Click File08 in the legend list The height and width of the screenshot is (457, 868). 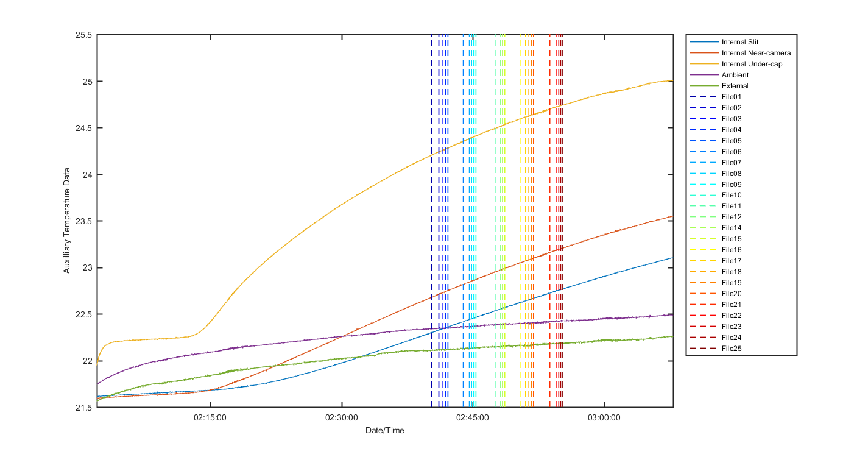pyautogui.click(x=732, y=174)
